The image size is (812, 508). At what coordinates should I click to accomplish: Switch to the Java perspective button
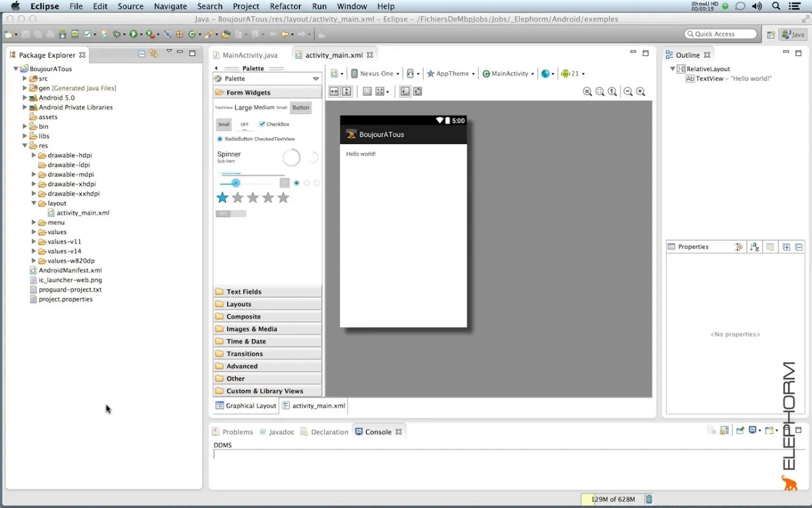pos(794,34)
